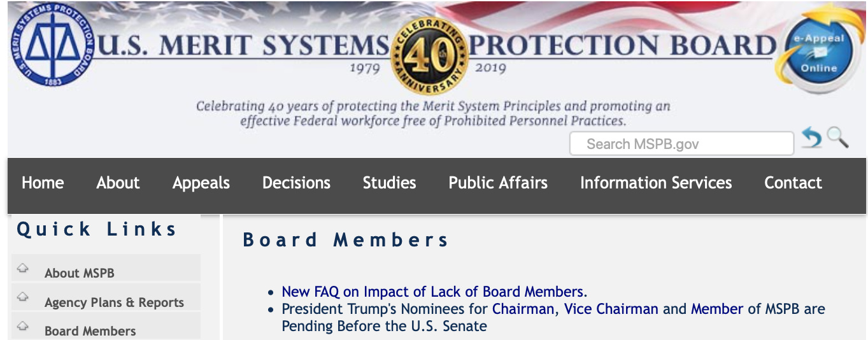Click the magnifying glass search icon
The height and width of the screenshot is (340, 868).
pos(837,138)
